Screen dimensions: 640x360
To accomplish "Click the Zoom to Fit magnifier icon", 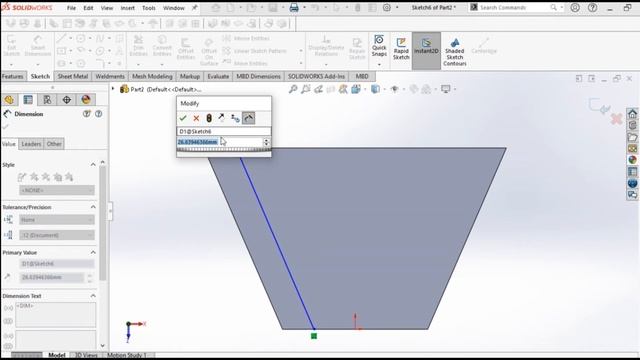I will 293,89.
